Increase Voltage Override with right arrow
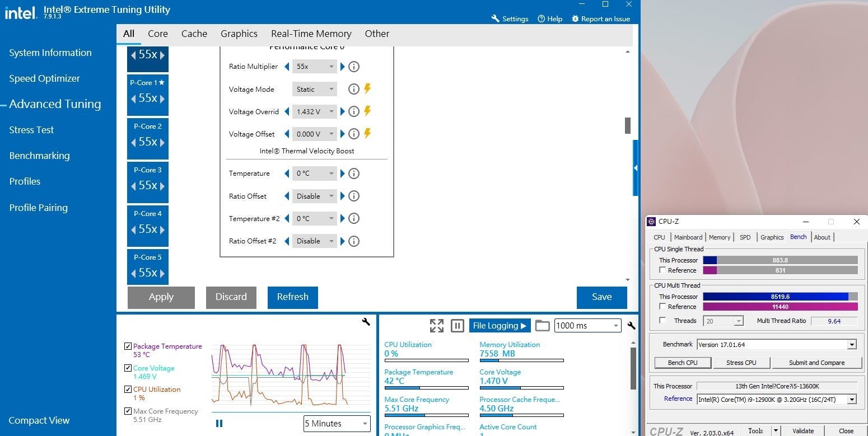The width and height of the screenshot is (868, 436). [343, 111]
